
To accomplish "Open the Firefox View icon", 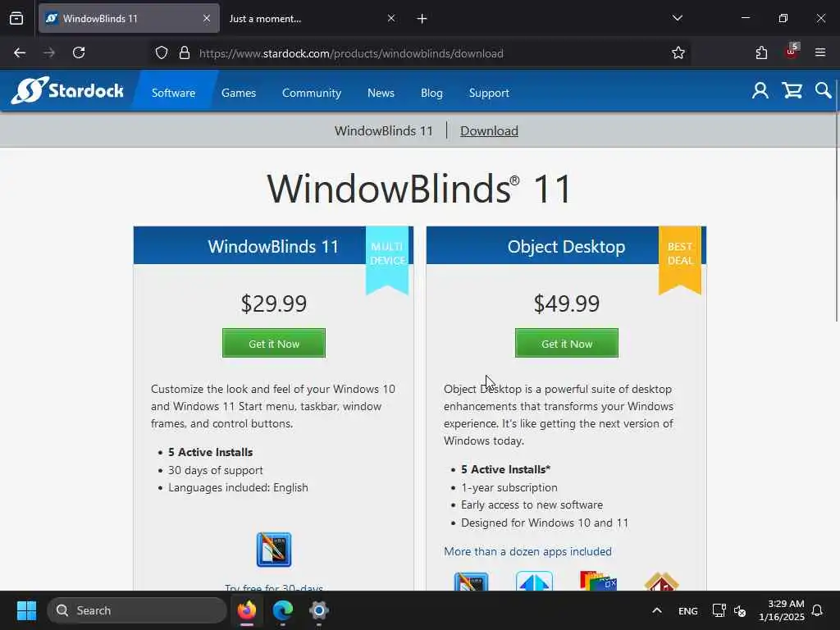I will click(x=16, y=18).
